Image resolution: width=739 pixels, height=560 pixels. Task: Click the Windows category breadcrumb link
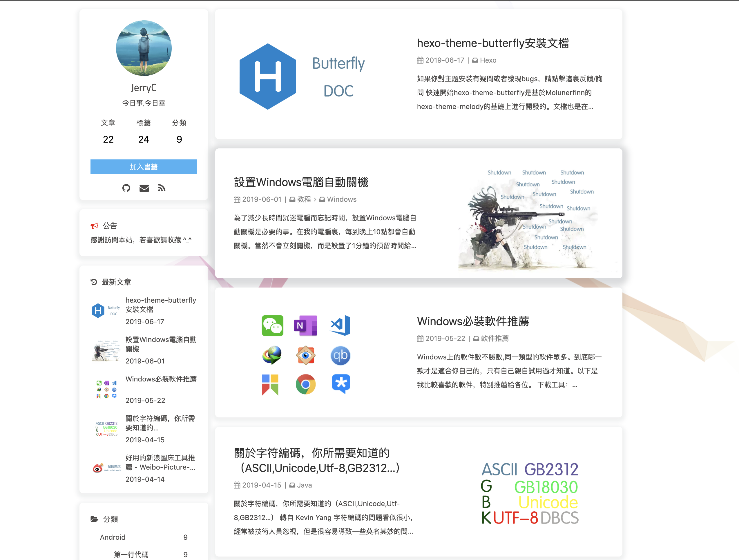[x=341, y=199]
